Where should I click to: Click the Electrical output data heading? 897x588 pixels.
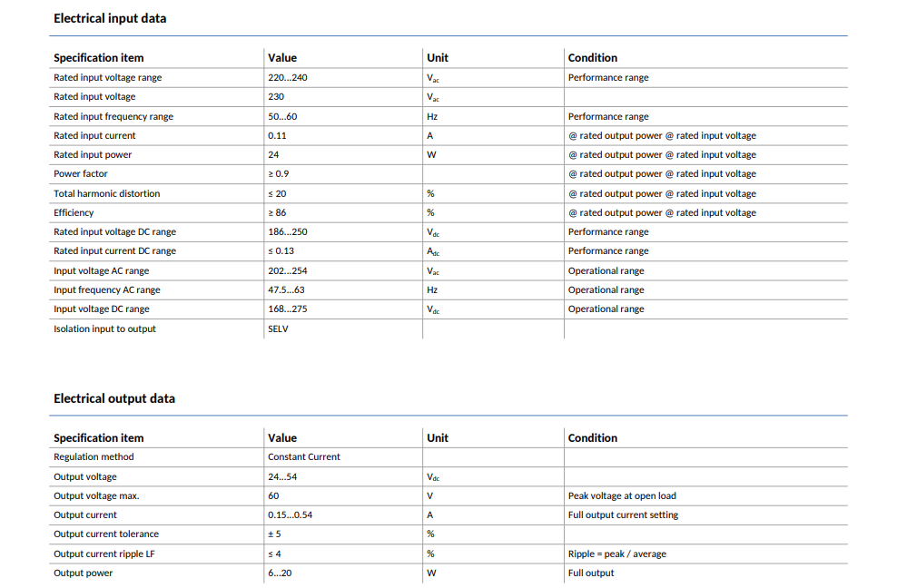click(x=114, y=398)
